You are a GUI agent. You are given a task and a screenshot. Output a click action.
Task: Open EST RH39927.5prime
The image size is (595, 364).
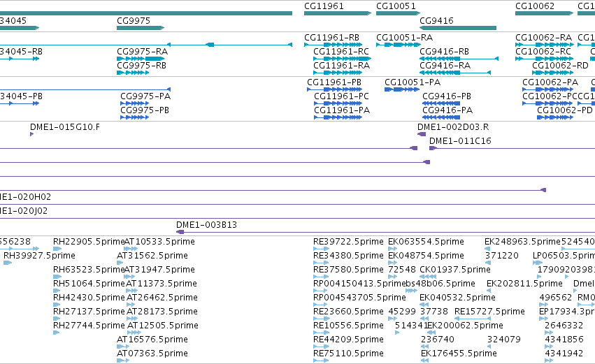click(x=8, y=263)
